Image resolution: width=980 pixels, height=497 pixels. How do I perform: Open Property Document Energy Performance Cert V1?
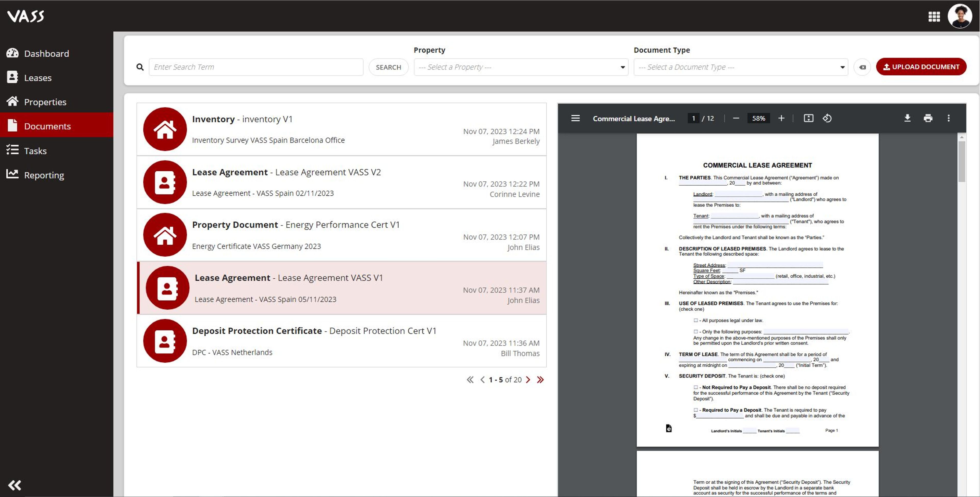click(296, 225)
